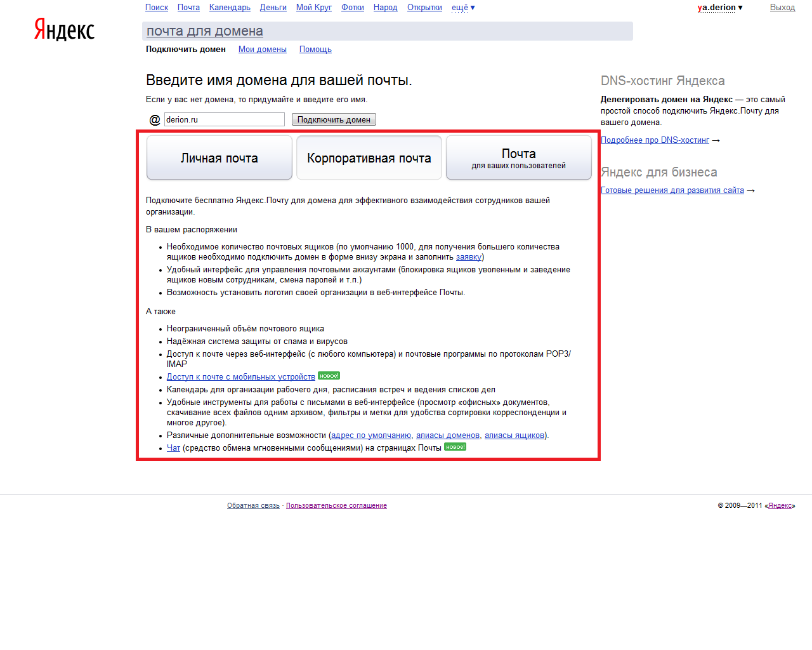This screenshot has height=650, width=812.
Task: Click the domain name input field
Action: click(x=224, y=119)
